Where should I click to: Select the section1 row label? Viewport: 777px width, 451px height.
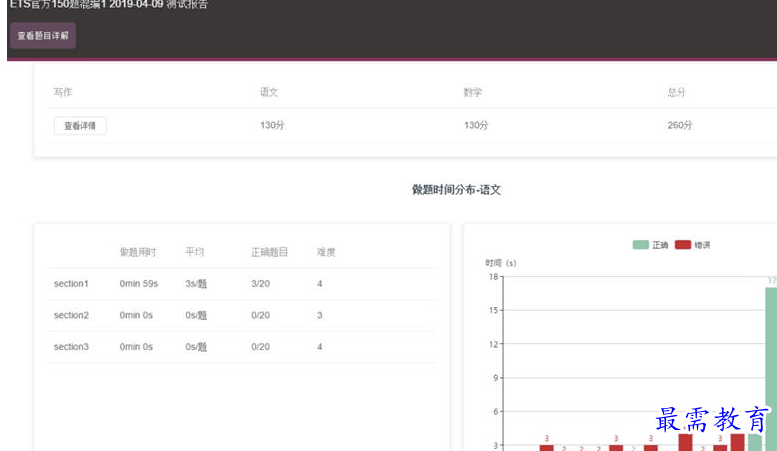tap(71, 283)
